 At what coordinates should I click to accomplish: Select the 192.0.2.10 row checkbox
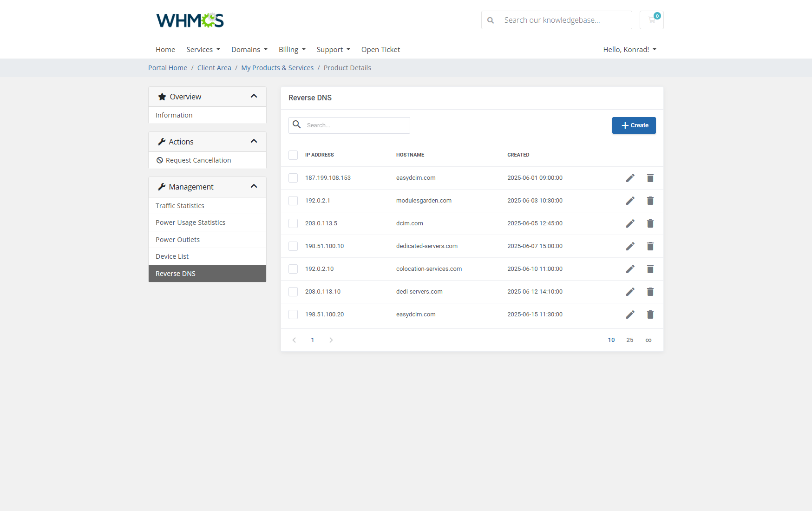tap(293, 269)
